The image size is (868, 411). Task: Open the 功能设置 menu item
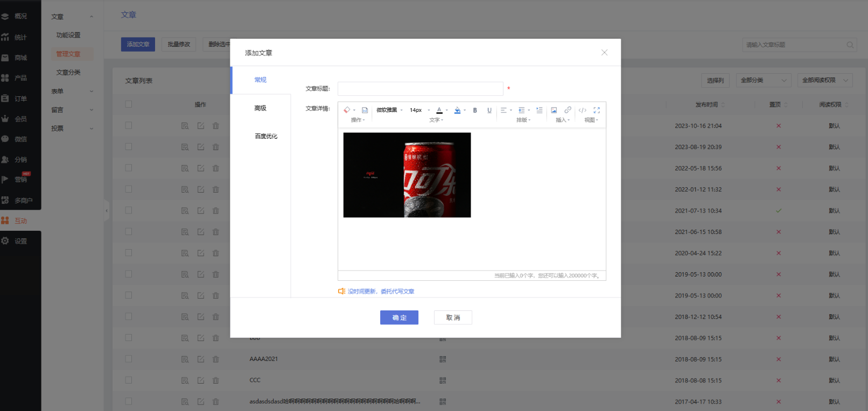[68, 35]
